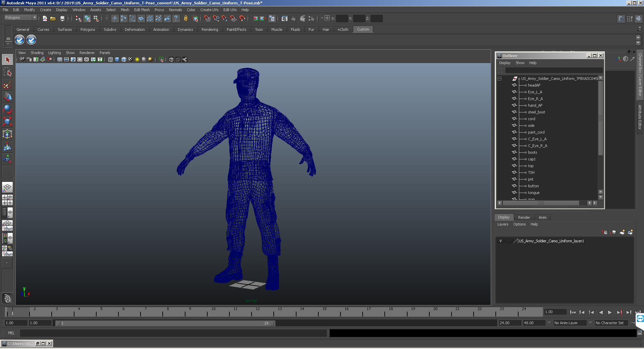Screen dimensions: 644x349
Task: Choose the Paint Selection tool
Action: tap(7, 84)
